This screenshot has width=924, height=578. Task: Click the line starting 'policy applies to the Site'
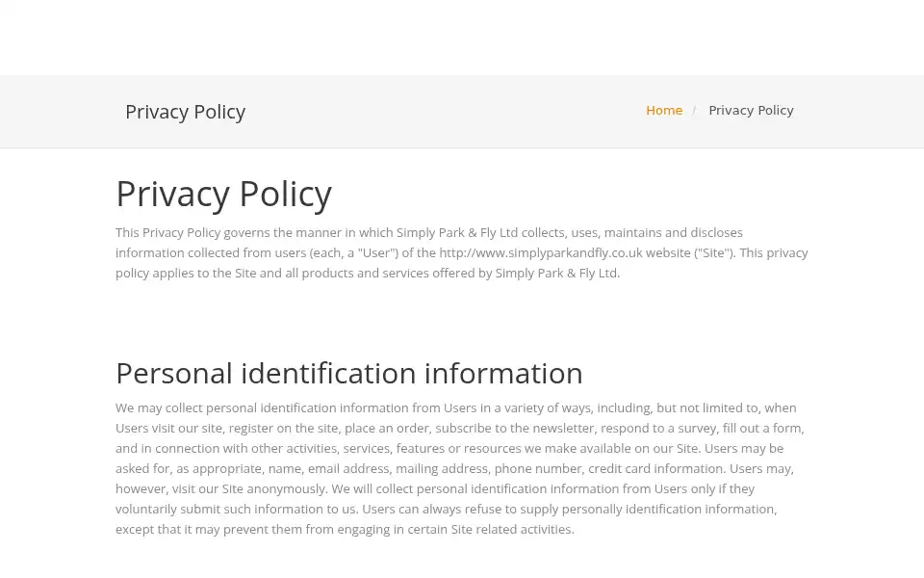pyautogui.click(x=368, y=273)
